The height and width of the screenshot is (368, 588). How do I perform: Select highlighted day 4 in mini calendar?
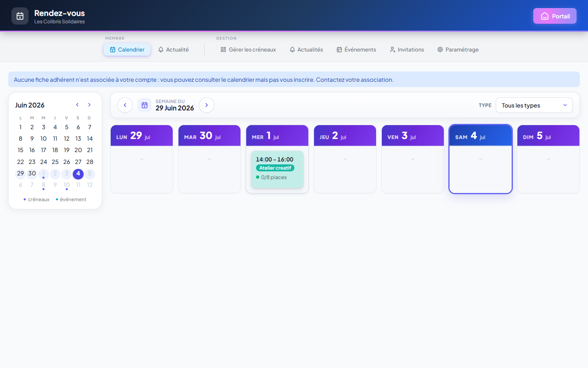coord(78,174)
